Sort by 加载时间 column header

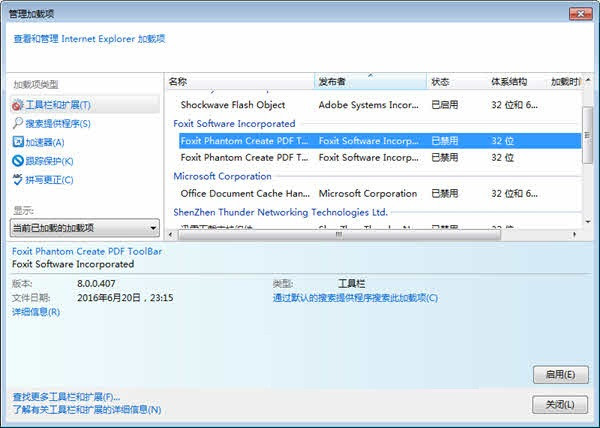(x=565, y=81)
